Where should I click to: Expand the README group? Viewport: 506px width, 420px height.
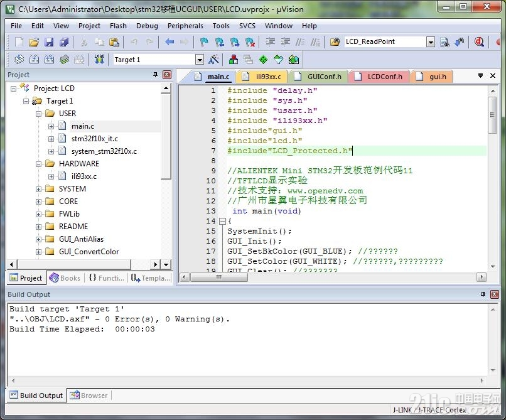[x=39, y=227]
